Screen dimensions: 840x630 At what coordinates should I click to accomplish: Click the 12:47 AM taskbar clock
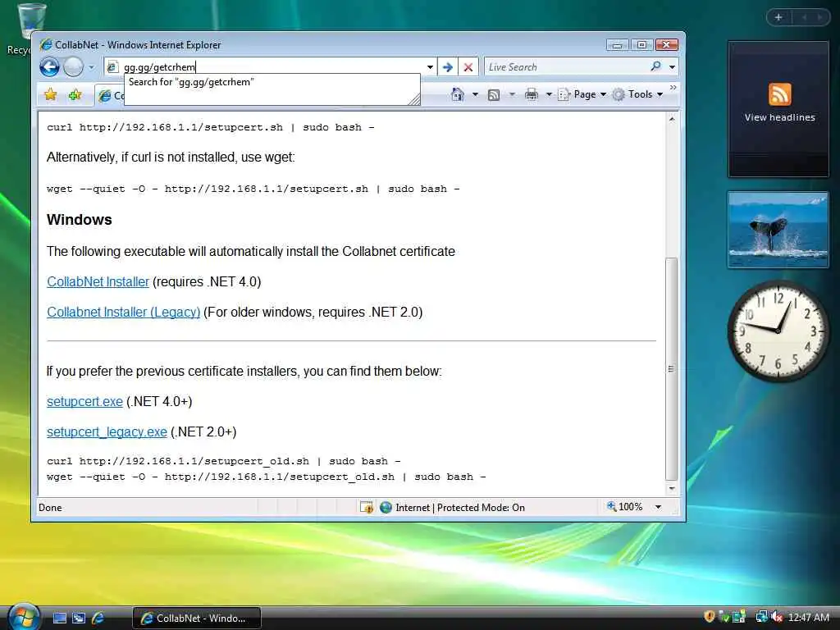[808, 618]
